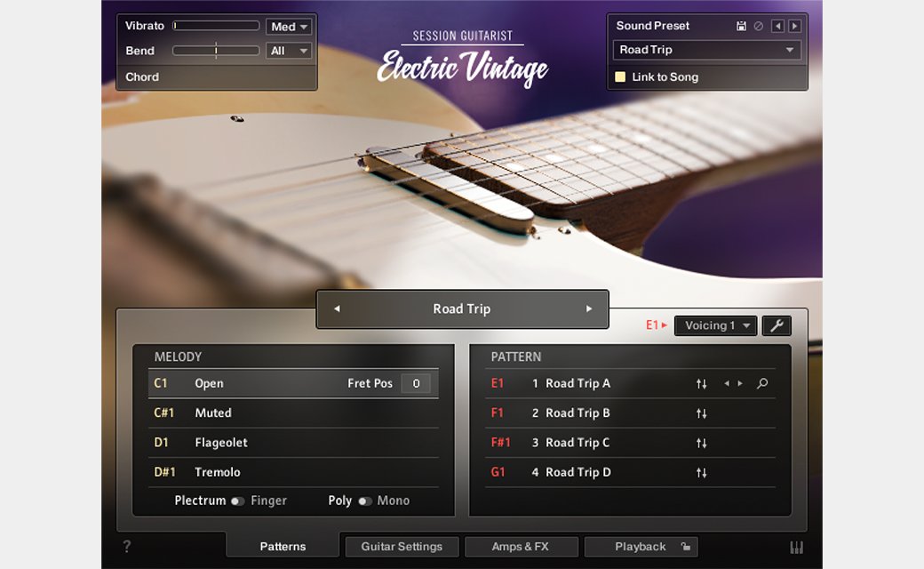
Task: Click the Bend slider
Action: (216, 51)
